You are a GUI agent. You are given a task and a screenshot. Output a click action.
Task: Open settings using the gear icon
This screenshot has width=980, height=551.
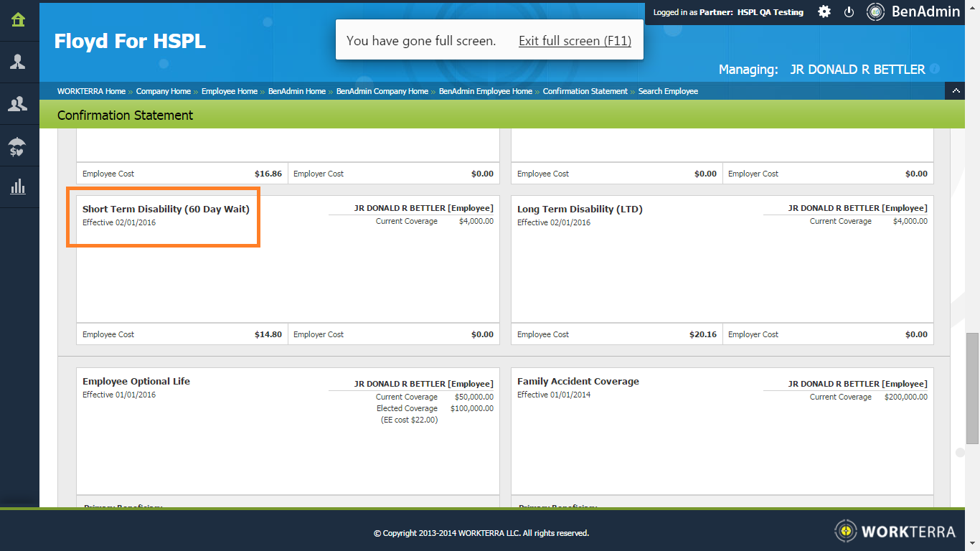(x=824, y=12)
